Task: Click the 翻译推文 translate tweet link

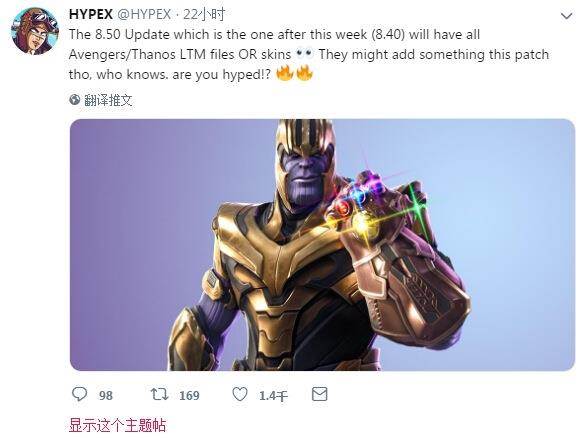Action: [108, 100]
